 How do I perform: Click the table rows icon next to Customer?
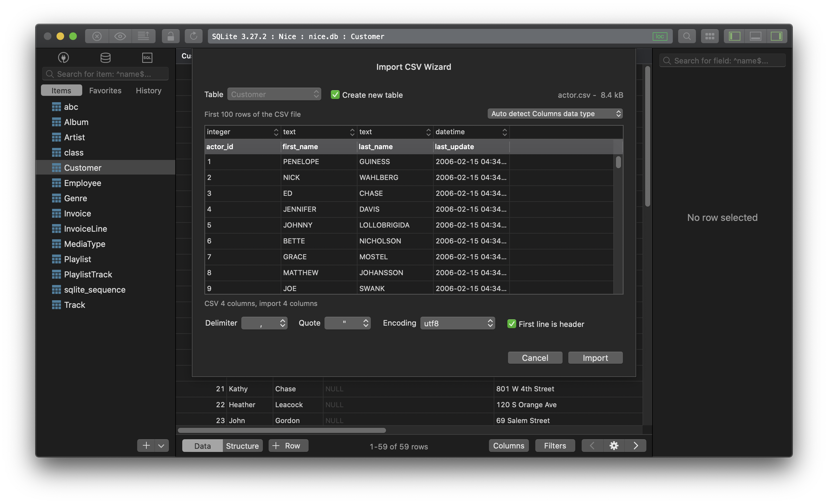click(x=56, y=167)
